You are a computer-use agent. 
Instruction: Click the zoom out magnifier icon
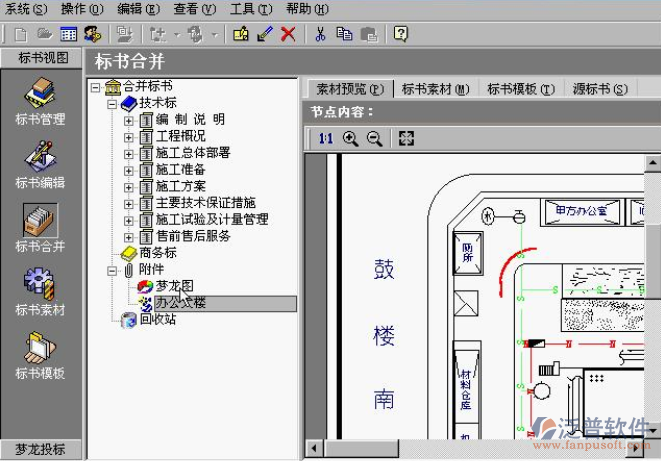pos(374,139)
